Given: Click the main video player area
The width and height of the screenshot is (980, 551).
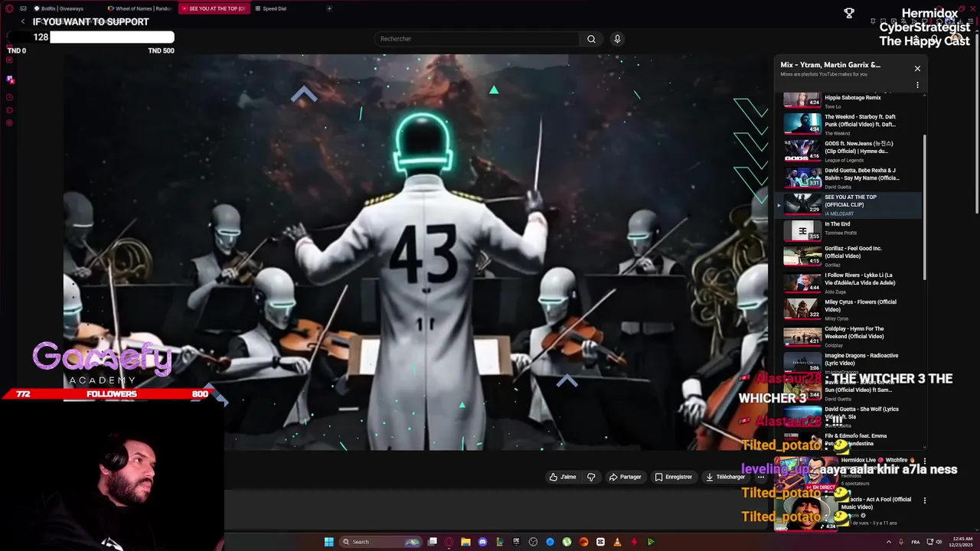Looking at the screenshot, I should pos(415,252).
